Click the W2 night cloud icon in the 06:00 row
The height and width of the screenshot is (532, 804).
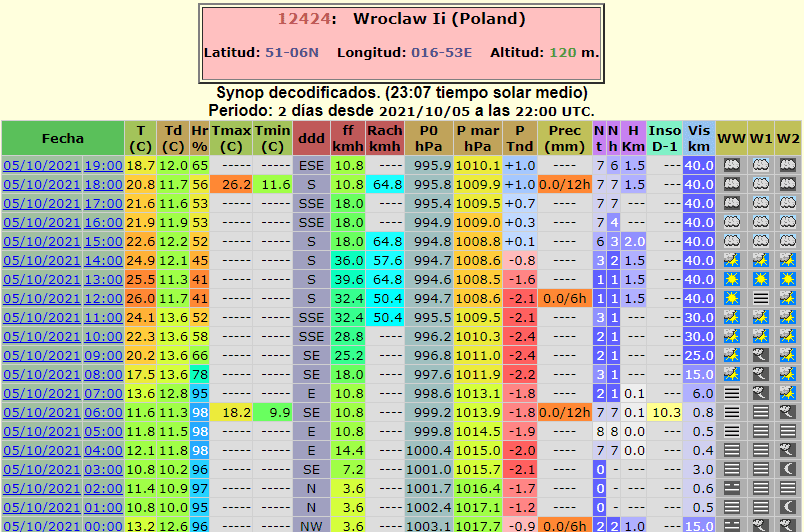pos(788,412)
